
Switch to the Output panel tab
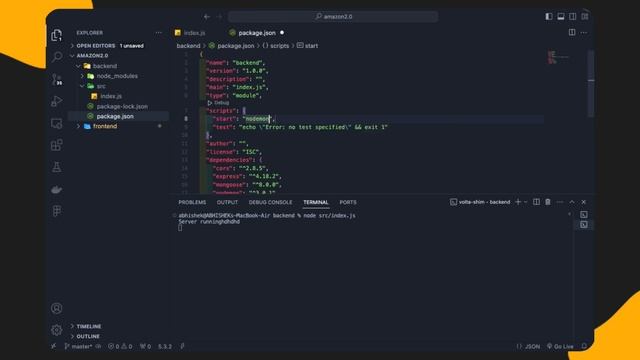pos(227,202)
